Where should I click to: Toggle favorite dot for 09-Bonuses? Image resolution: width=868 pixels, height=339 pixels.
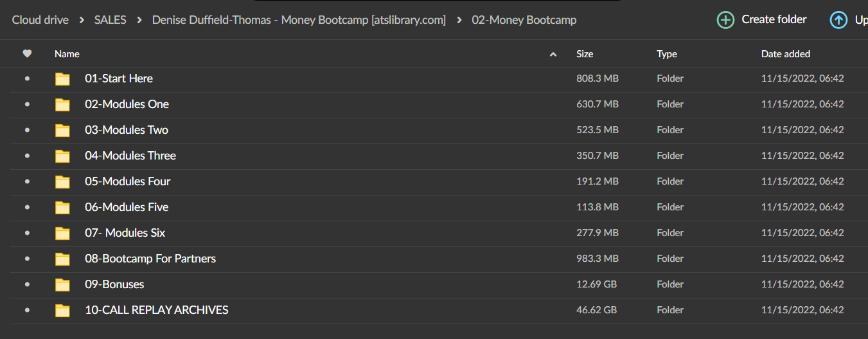tap(27, 284)
